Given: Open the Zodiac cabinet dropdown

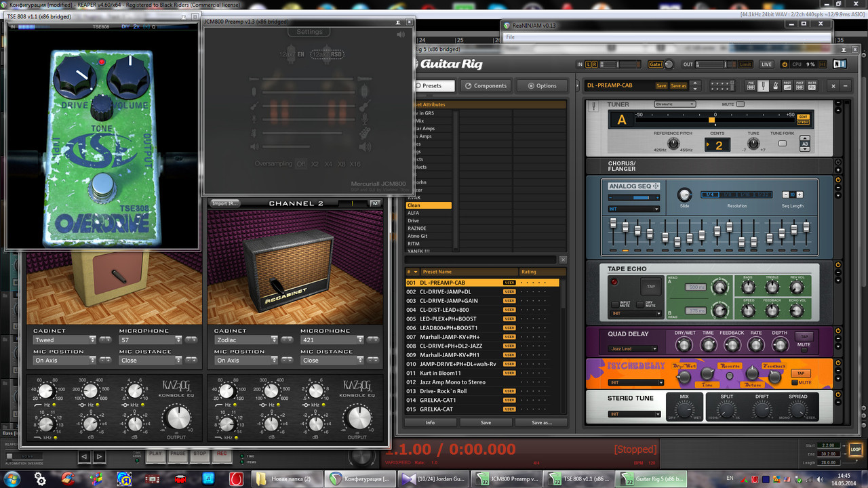Looking at the screenshot, I should tap(246, 340).
